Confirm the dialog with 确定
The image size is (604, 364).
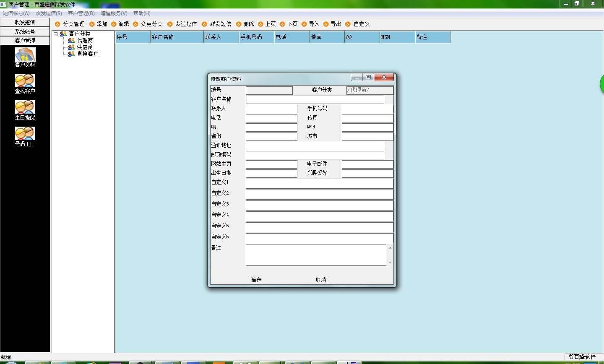[x=256, y=280]
